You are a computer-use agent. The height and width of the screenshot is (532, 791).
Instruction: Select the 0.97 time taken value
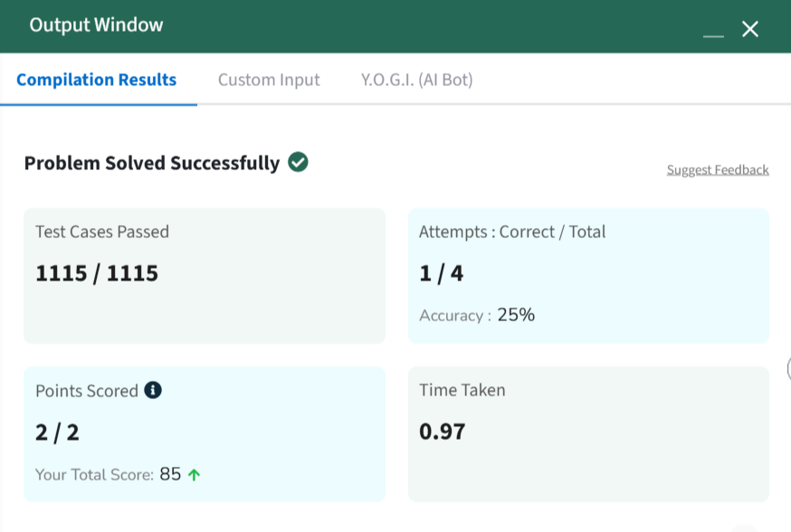pos(442,432)
